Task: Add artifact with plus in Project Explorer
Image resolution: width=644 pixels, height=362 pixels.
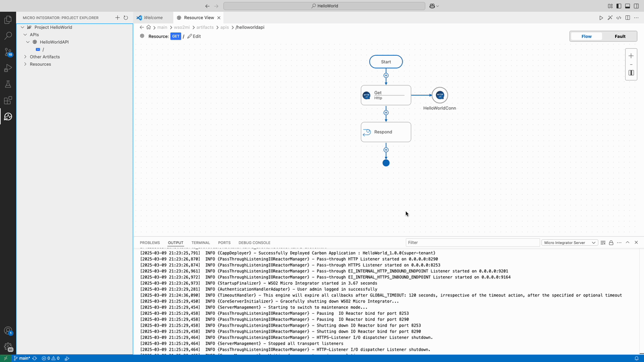Action: pyautogui.click(x=118, y=18)
